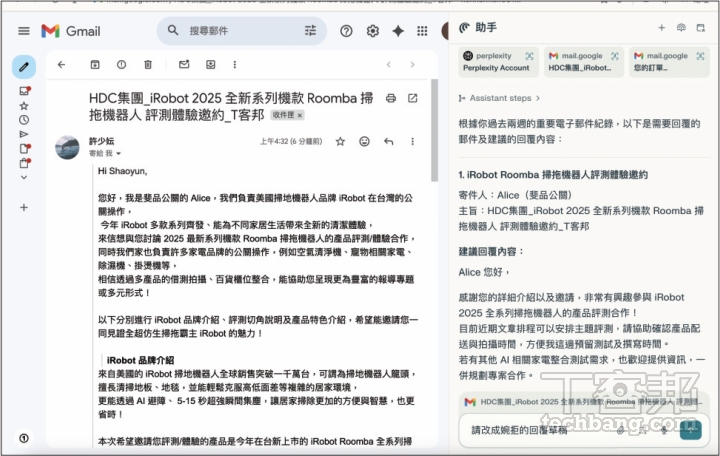
Task: Click heading iRobot 品牌介紹
Action: click(x=140, y=360)
